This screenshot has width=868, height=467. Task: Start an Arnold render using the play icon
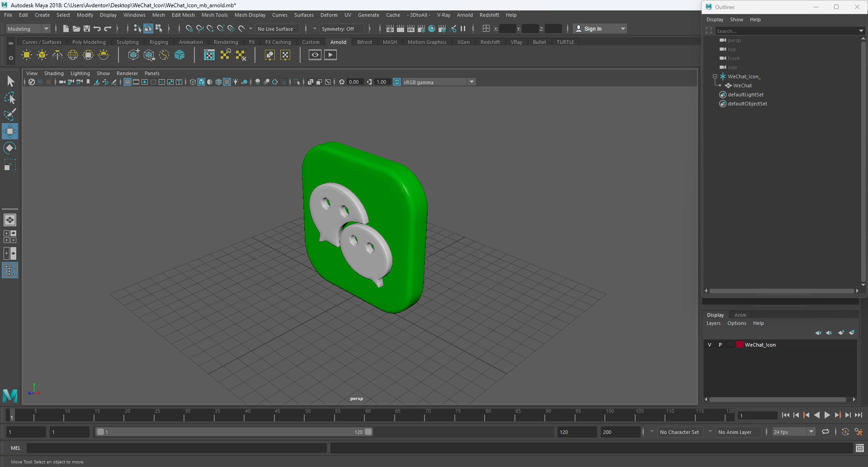330,55
